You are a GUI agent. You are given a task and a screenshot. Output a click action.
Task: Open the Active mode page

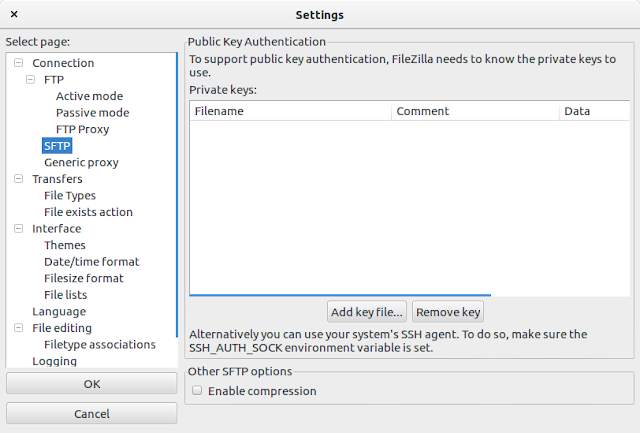89,96
